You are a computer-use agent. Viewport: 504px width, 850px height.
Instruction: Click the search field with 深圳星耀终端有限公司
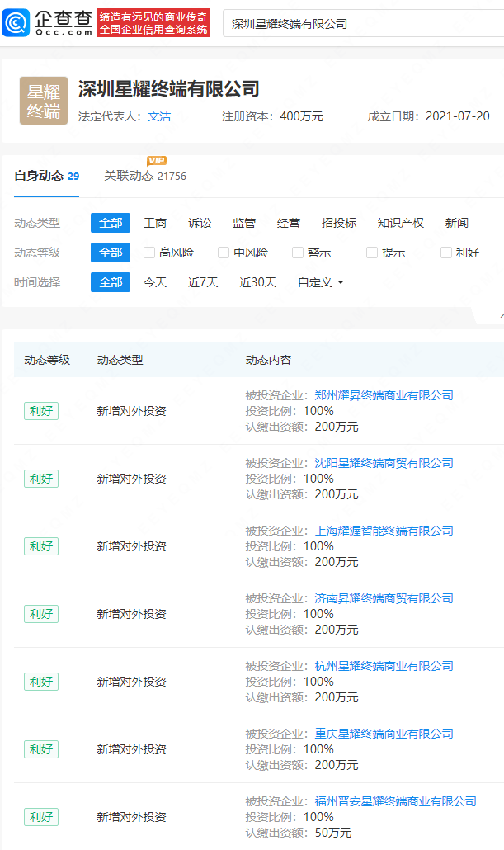click(x=363, y=24)
